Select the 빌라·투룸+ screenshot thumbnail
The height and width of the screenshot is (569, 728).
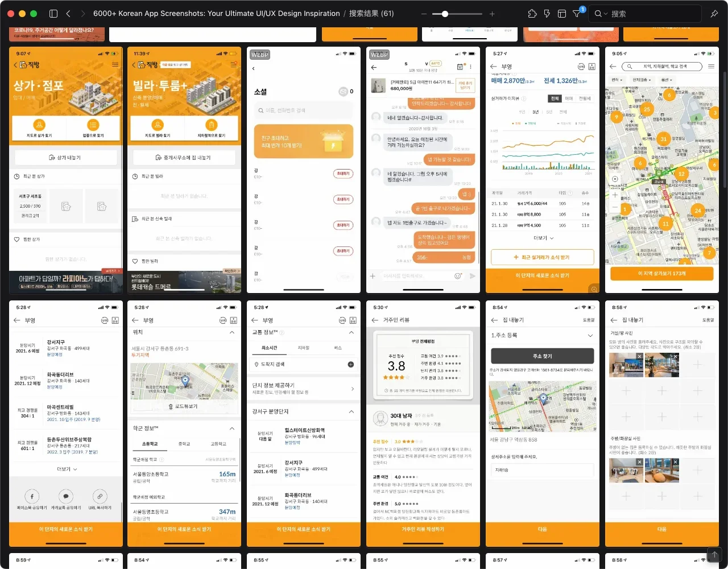click(184, 170)
